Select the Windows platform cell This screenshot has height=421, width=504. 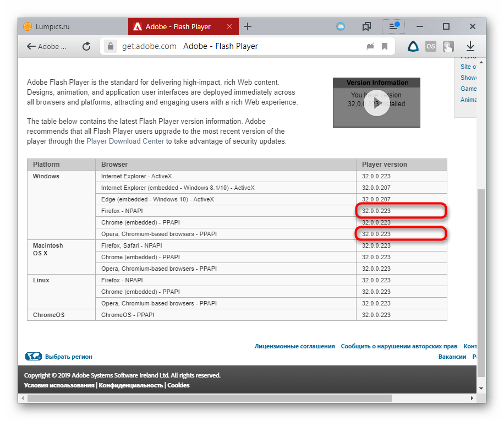coord(62,205)
